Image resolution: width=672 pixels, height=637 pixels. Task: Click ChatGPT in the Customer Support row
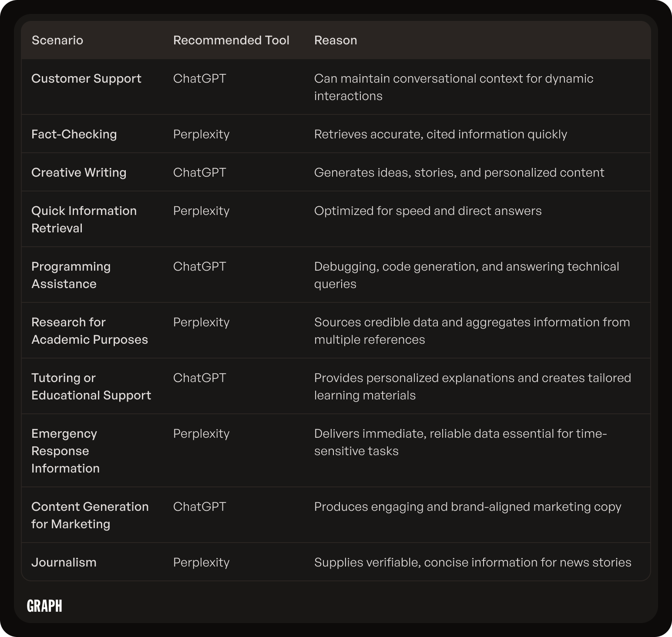click(200, 78)
